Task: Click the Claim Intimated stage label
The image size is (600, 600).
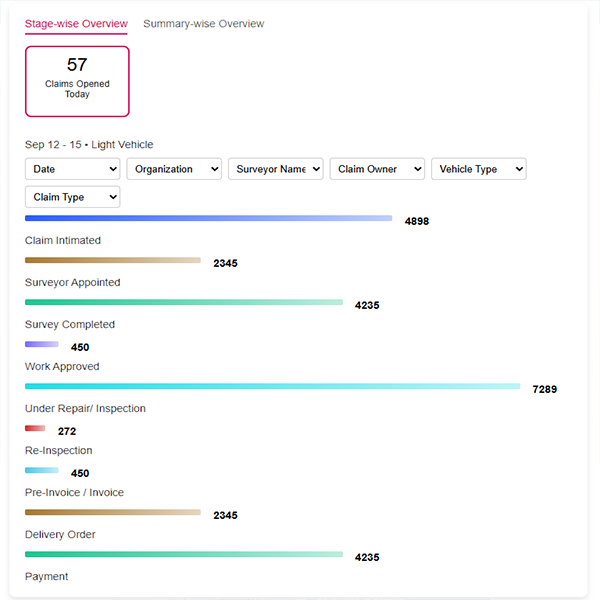Action: (63, 241)
